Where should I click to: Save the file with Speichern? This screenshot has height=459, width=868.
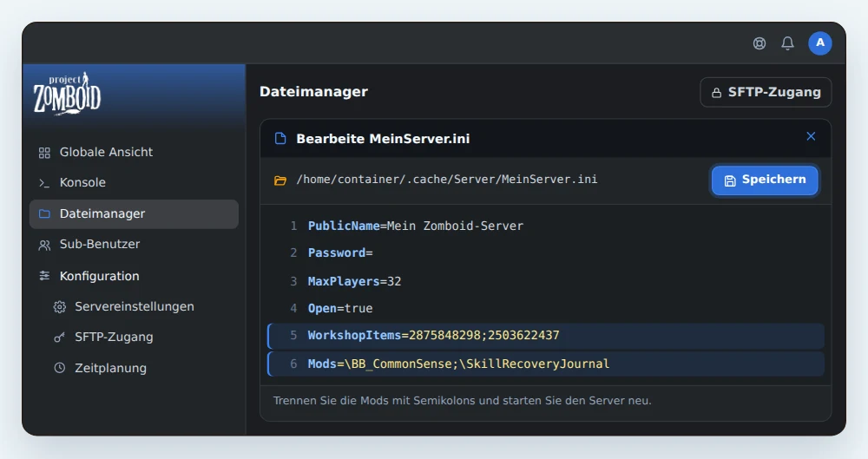[x=765, y=180]
